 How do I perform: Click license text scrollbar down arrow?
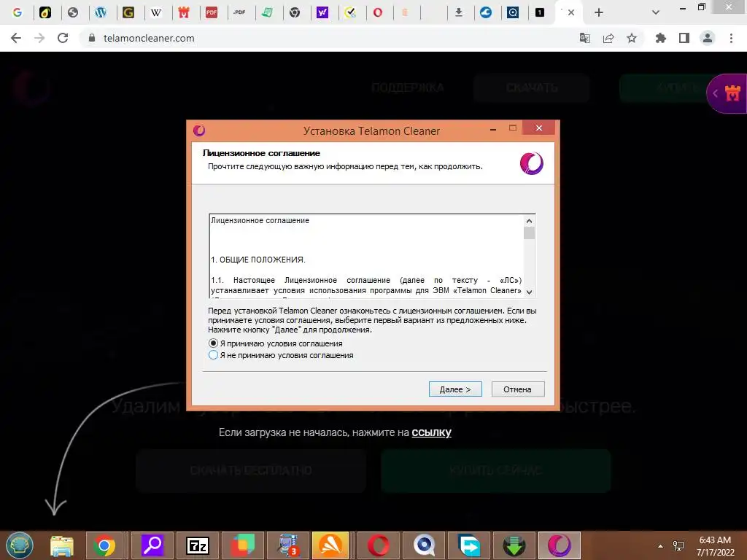click(529, 292)
